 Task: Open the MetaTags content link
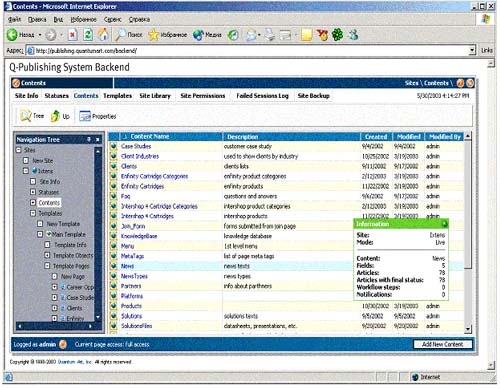click(132, 256)
